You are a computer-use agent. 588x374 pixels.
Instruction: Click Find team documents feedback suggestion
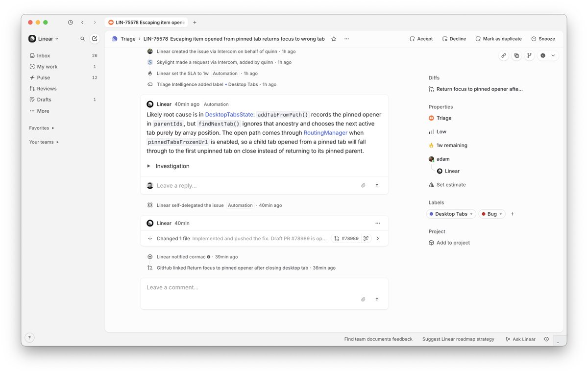pyautogui.click(x=378, y=339)
